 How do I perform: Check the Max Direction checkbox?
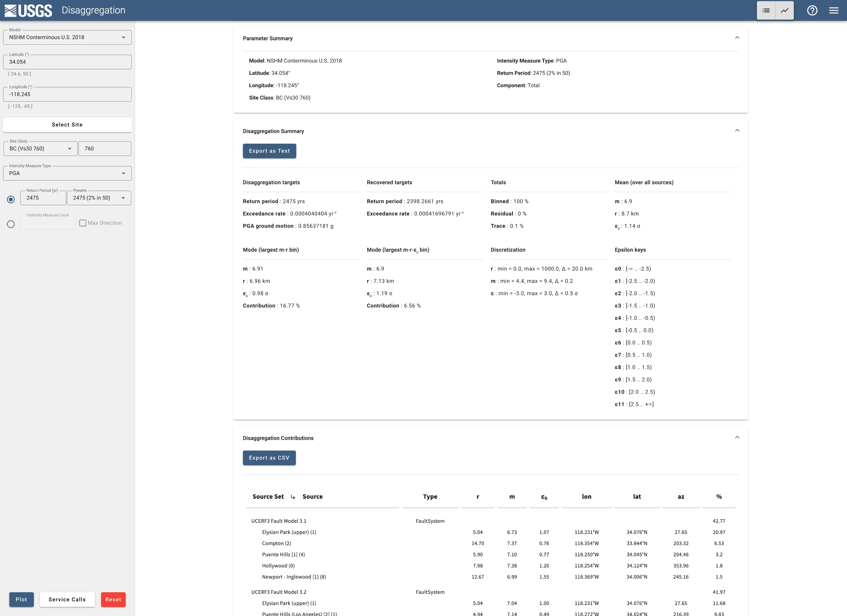(83, 223)
